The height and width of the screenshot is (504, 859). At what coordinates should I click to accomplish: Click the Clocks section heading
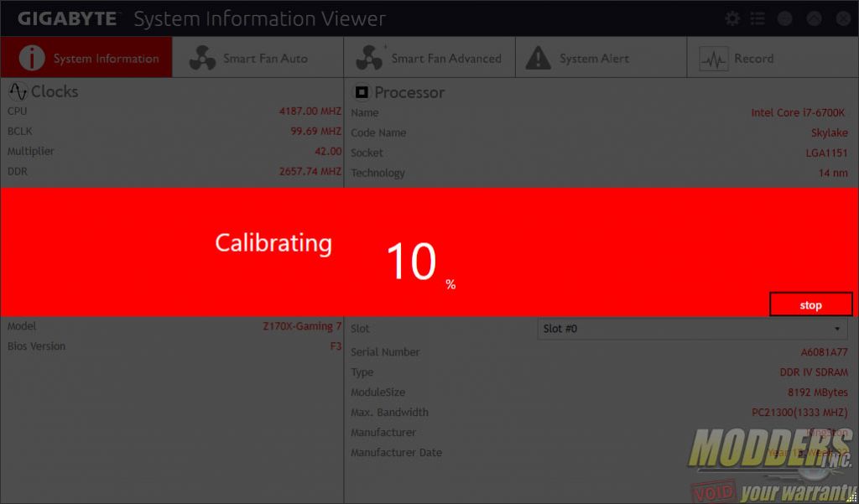pyautogui.click(x=55, y=91)
